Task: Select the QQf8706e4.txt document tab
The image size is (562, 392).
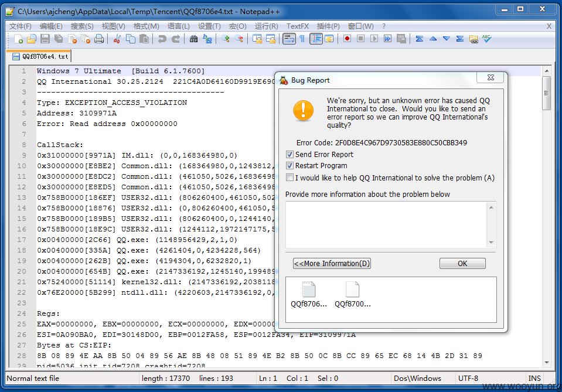Action: point(40,56)
